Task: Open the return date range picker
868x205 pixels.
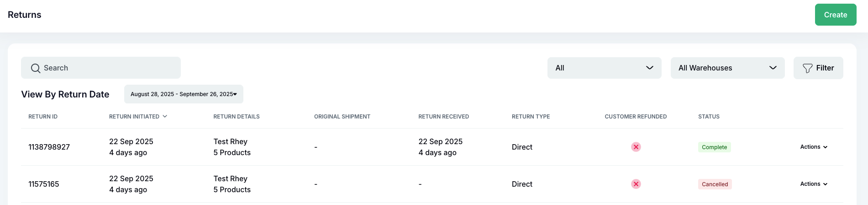Action: (184, 94)
